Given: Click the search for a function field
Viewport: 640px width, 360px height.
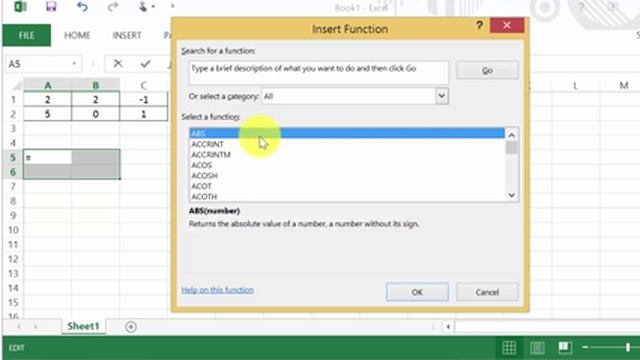Looking at the screenshot, I should 318,73.
